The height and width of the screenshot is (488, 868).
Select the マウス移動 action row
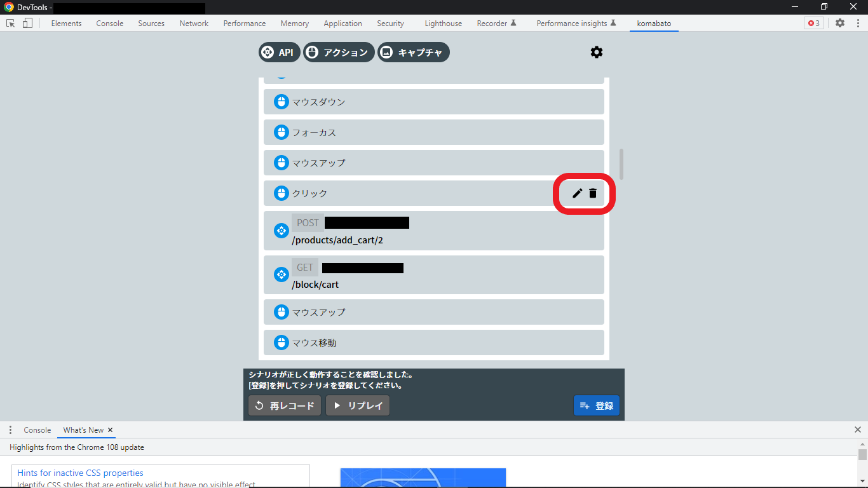pyautogui.click(x=433, y=342)
